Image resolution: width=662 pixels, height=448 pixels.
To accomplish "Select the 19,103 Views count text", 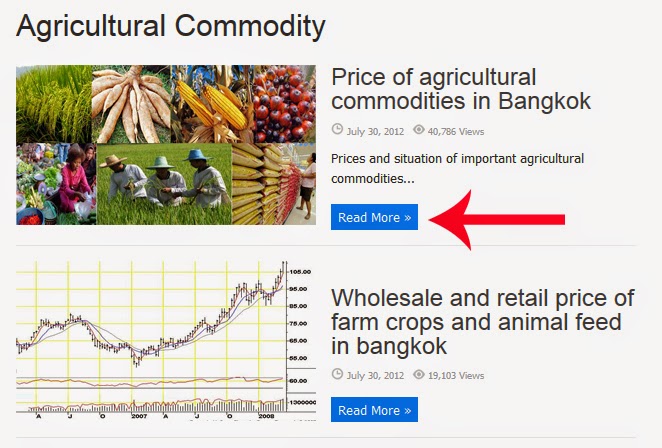I will click(456, 376).
